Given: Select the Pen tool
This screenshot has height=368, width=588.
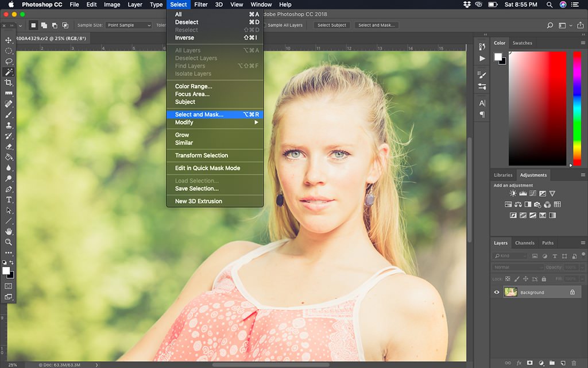Looking at the screenshot, I should pos(9,189).
